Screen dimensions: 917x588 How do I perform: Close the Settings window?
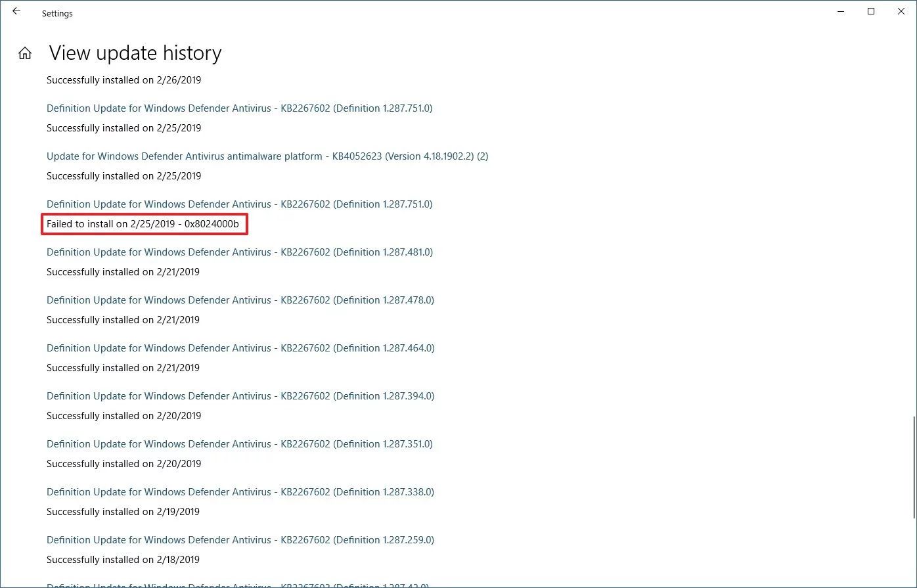tap(901, 11)
